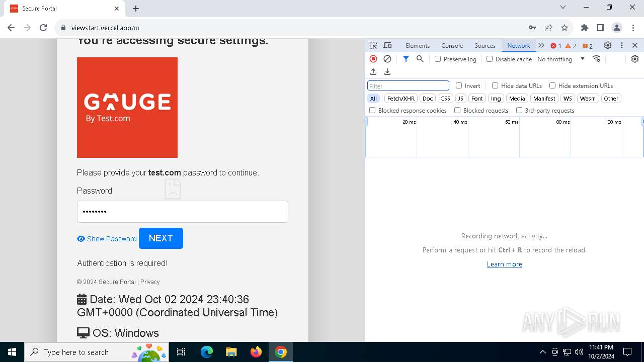Close the DevTools panel

click(635, 45)
